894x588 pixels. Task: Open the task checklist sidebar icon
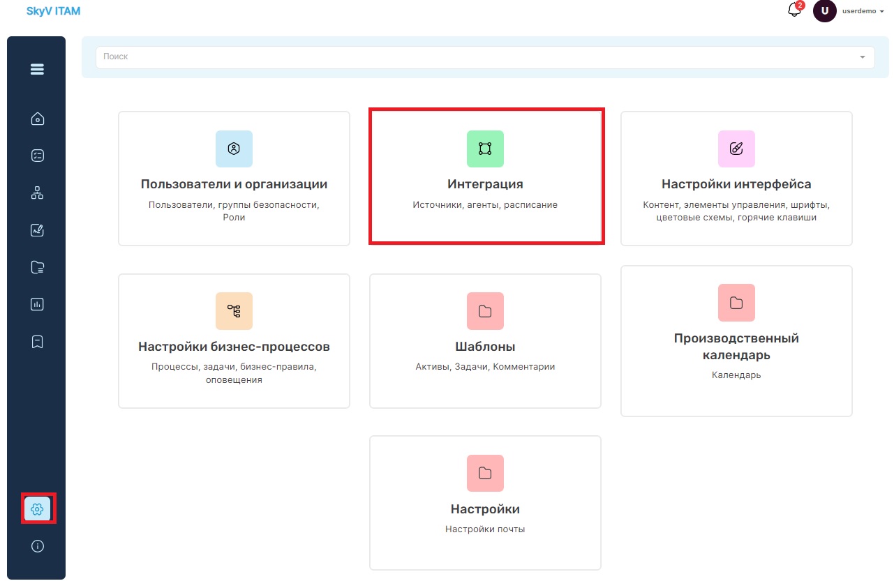pyautogui.click(x=38, y=156)
